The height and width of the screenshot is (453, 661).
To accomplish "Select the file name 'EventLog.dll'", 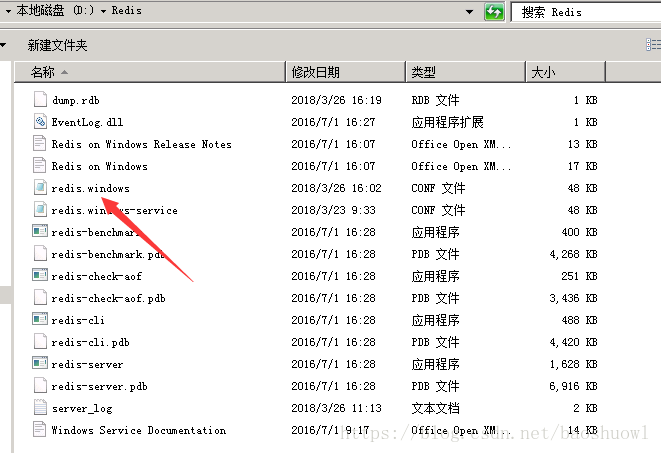I will 87,122.
